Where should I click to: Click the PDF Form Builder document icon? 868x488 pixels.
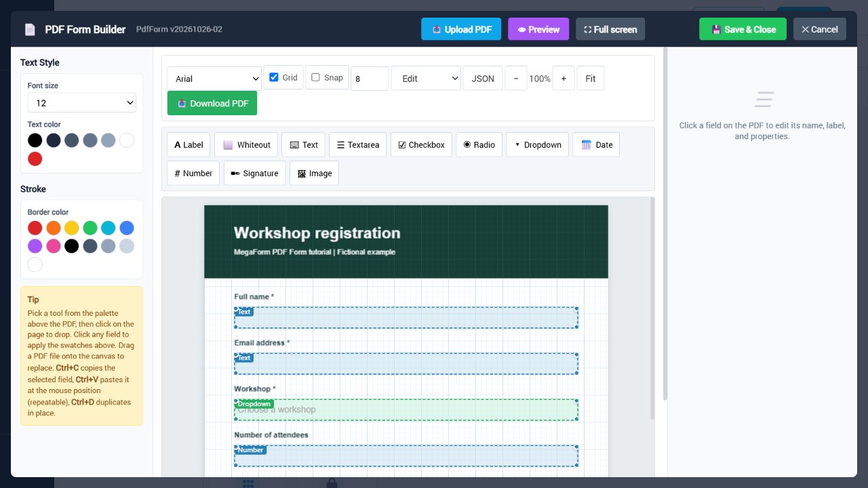(x=30, y=29)
